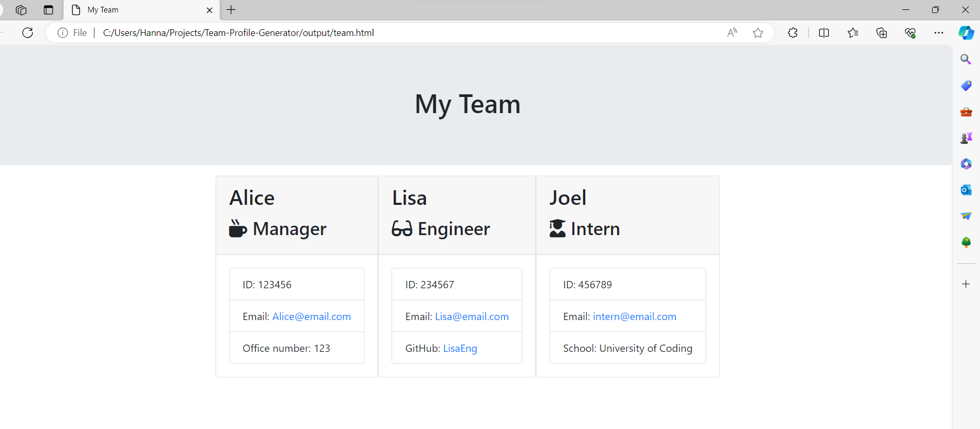
Task: Open sidebar Games chess icon
Action: coord(966,138)
